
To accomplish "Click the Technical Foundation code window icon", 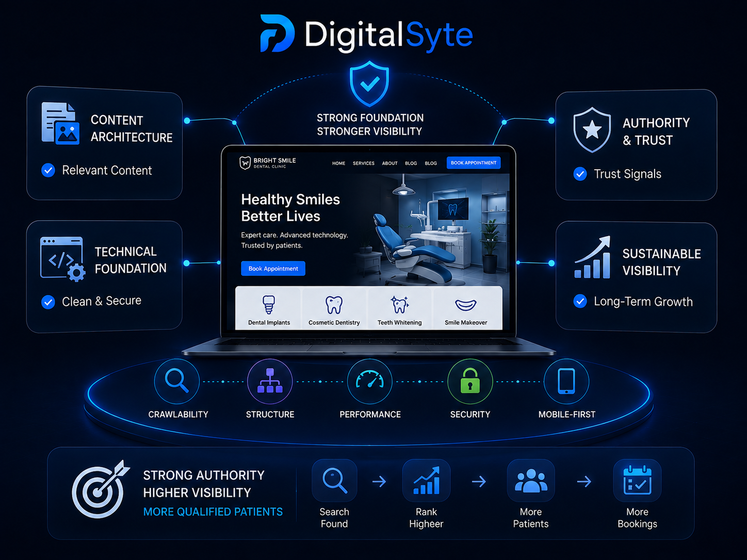I will [62, 259].
